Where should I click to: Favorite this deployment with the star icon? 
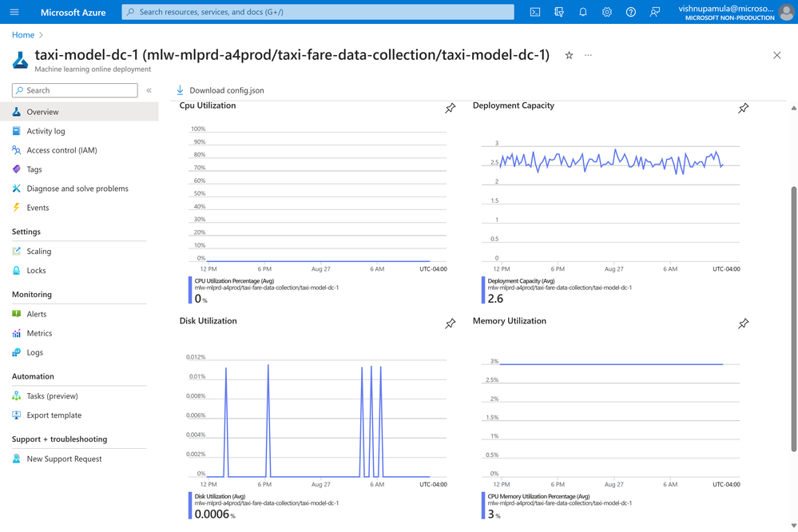[x=569, y=55]
